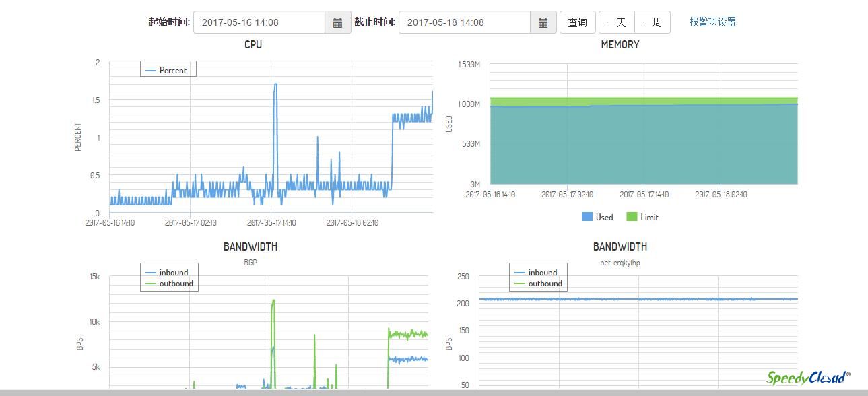The height and width of the screenshot is (396, 868).
Task: Click the BANDWIDTH title above BGP
Action: click(x=251, y=246)
